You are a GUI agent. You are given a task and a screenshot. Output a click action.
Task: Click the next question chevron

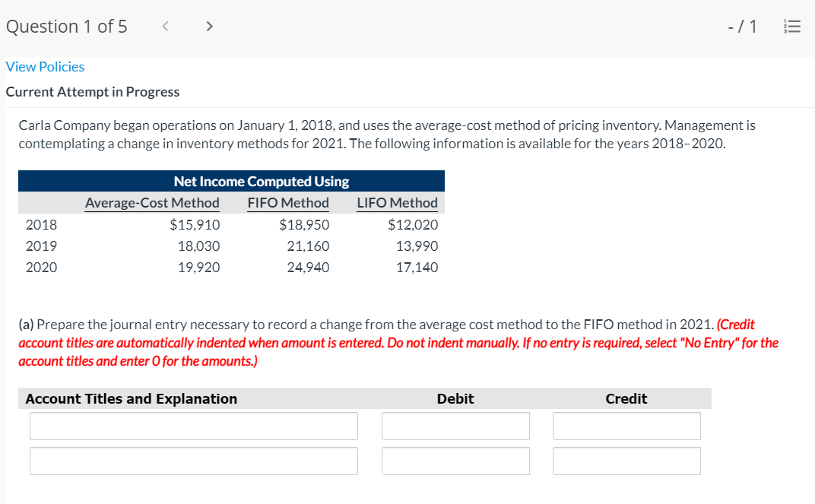click(209, 25)
